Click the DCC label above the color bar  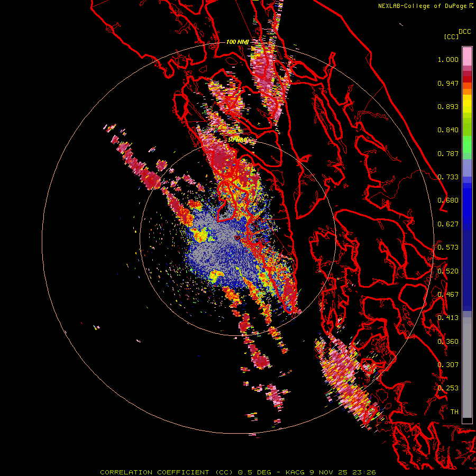pyautogui.click(x=465, y=32)
